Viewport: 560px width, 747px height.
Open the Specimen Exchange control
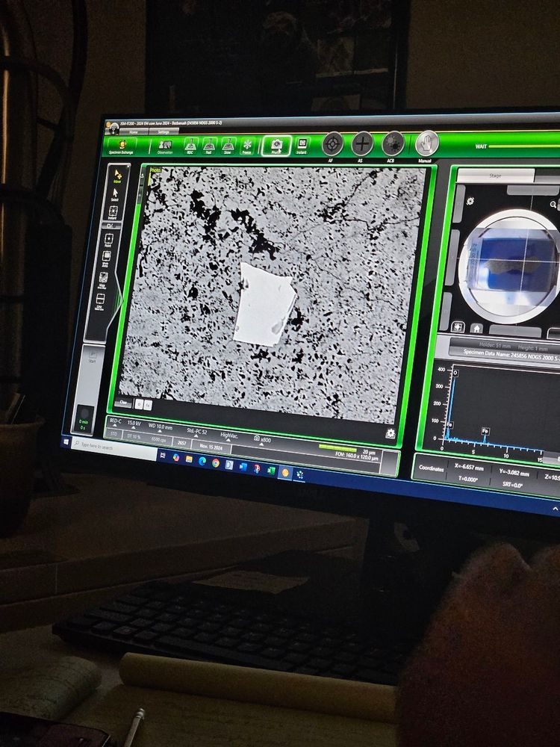[122, 146]
